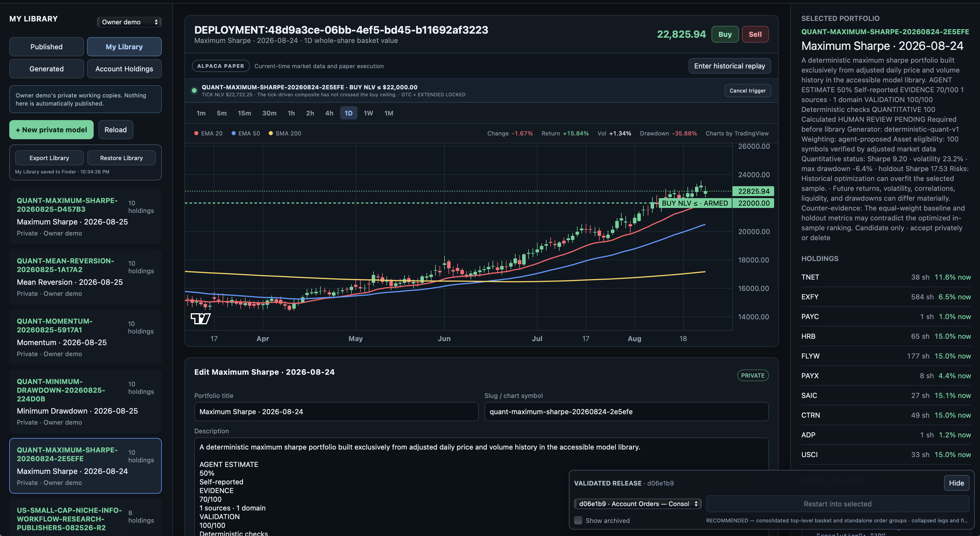Click the Slug / chart symbol field

point(626,412)
